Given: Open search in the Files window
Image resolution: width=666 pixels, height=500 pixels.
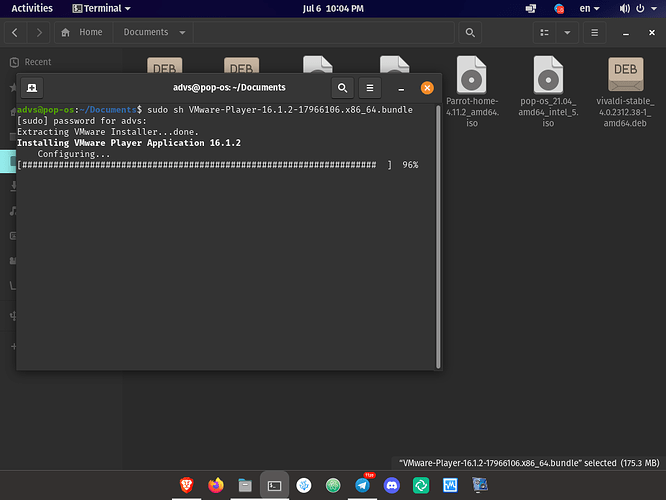Looking at the screenshot, I should coord(470,33).
